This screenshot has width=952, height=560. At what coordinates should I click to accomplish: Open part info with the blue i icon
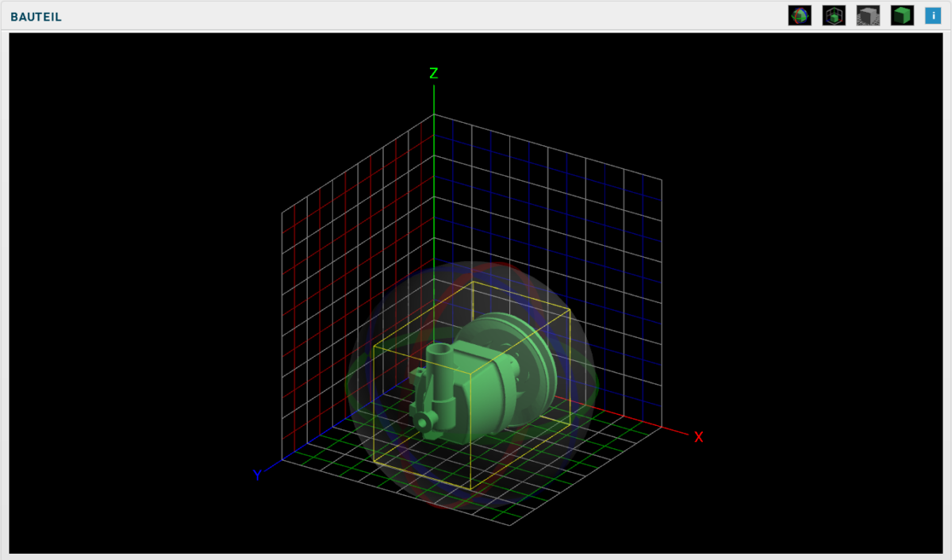point(931,15)
